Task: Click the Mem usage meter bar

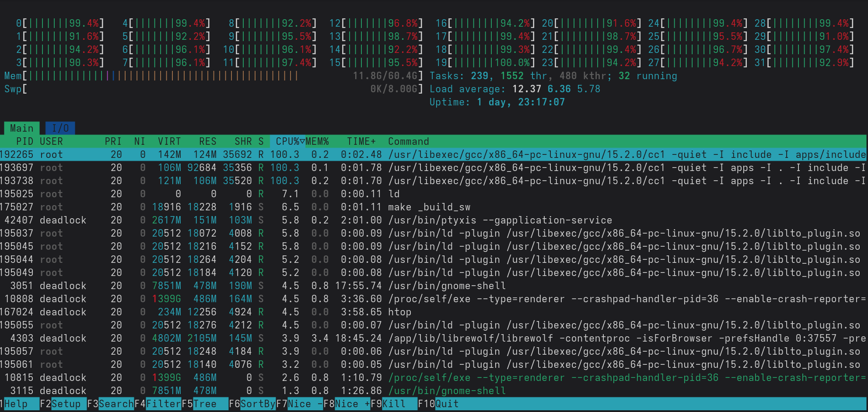Action: point(213,76)
